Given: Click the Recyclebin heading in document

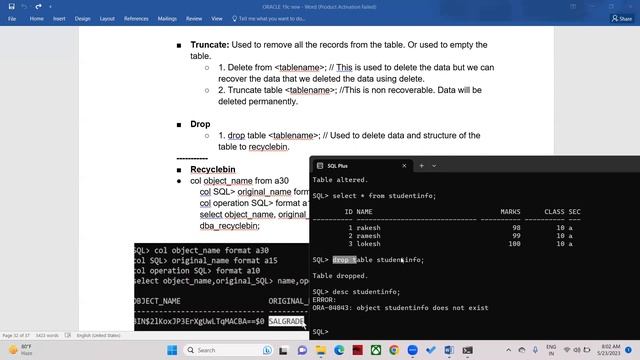Looking at the screenshot, I should (x=213, y=169).
